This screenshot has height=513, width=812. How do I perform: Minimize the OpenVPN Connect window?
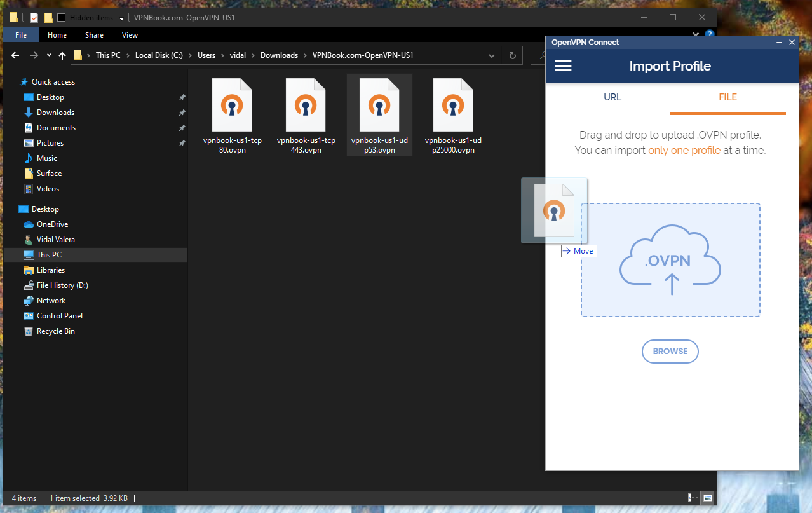[779, 43]
